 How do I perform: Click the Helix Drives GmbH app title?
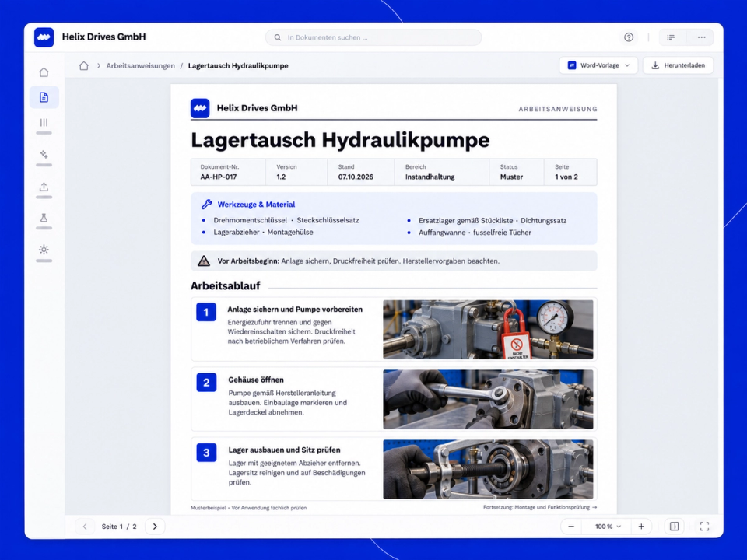pyautogui.click(x=103, y=37)
